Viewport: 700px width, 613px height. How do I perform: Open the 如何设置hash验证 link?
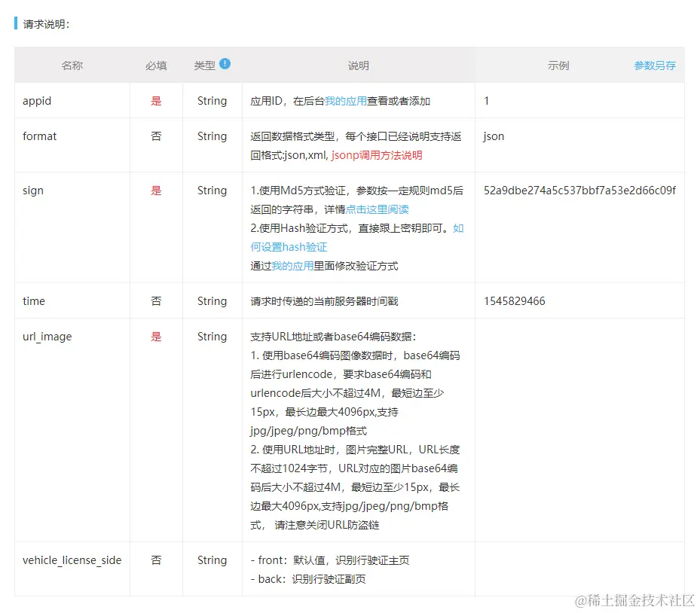289,246
